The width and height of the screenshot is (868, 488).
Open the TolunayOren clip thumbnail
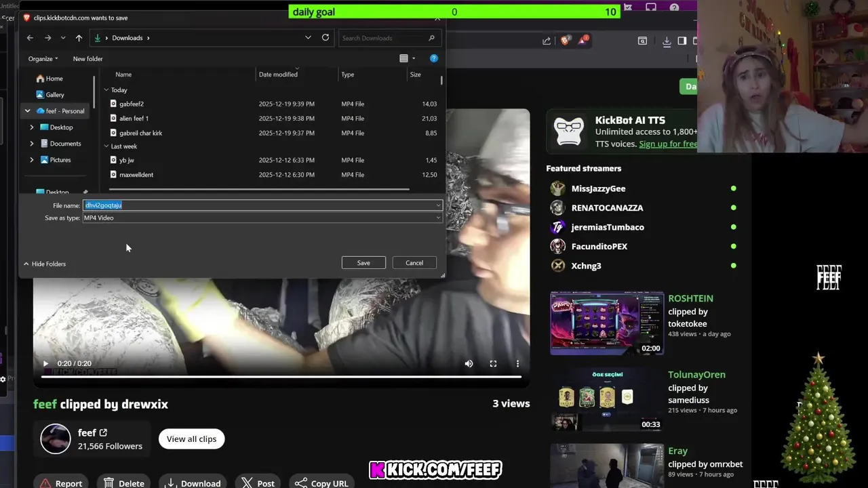click(x=607, y=400)
